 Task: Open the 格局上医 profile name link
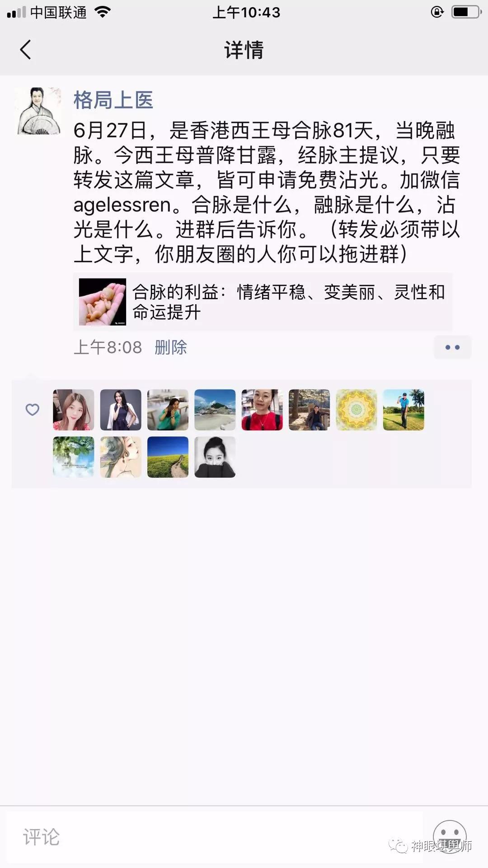pyautogui.click(x=113, y=100)
